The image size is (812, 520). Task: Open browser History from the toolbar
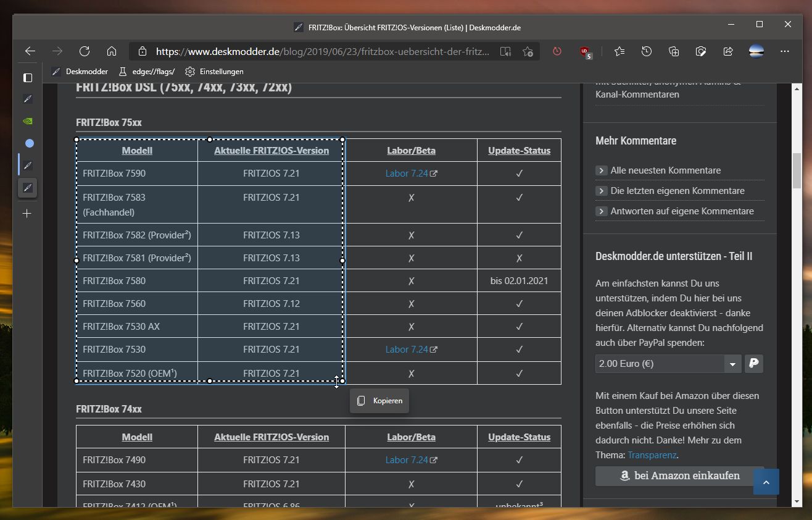(x=647, y=51)
